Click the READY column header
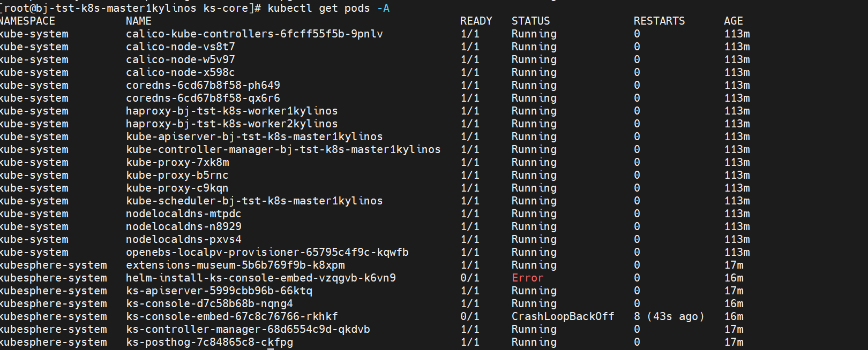868x350 pixels. point(476,21)
